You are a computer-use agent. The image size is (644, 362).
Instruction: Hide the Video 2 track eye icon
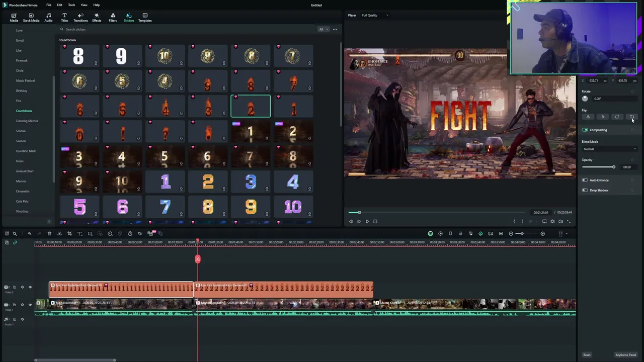[x=30, y=287]
